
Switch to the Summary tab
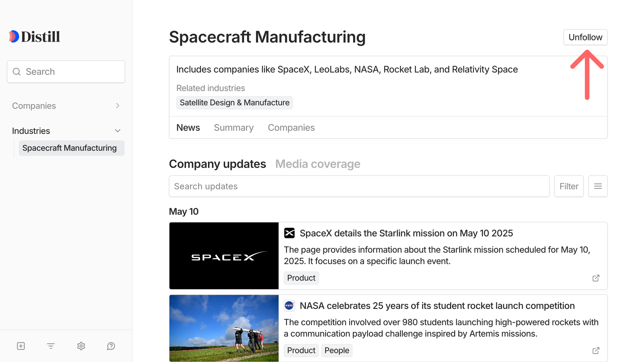[234, 127]
